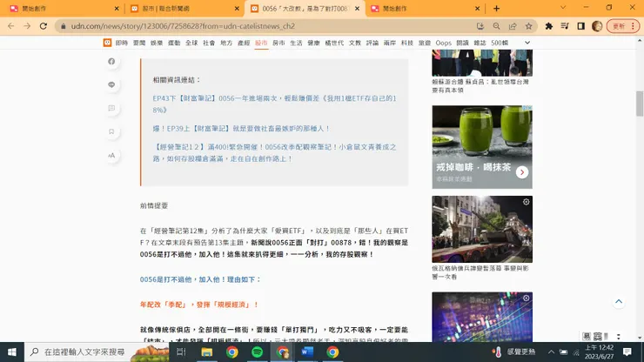This screenshot has width=644, height=362.
Task: Change font size with the A icon
Action: click(111, 155)
